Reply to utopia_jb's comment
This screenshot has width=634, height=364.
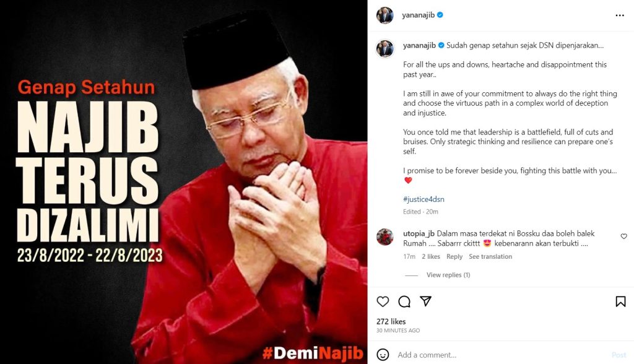(454, 256)
